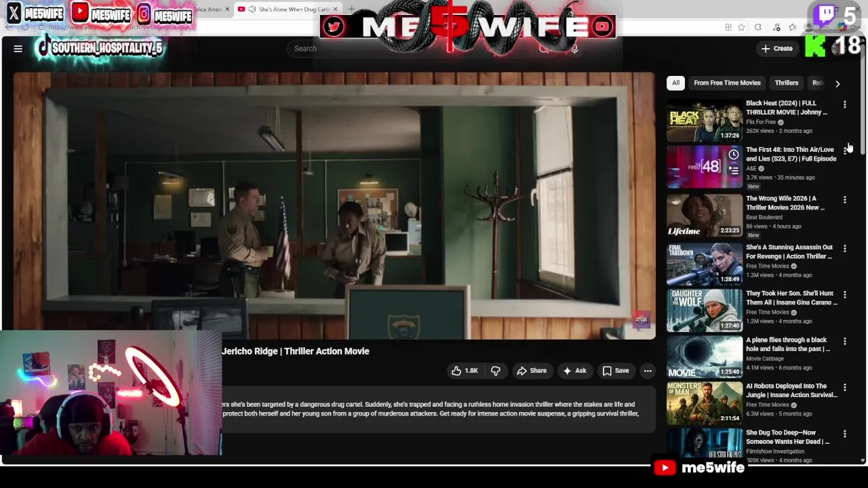Select From Free Time Movies chip

click(x=727, y=83)
